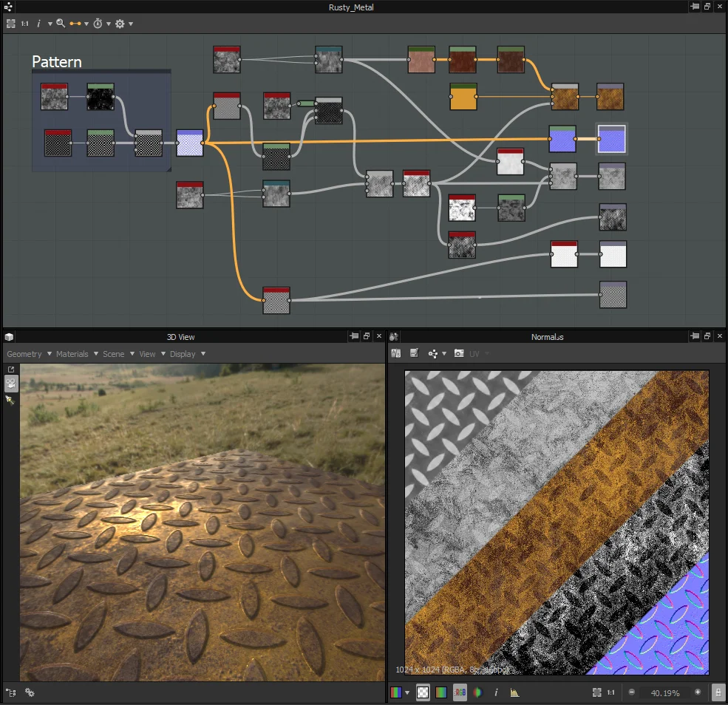Float the 3D View panel with the undock icon
The height and width of the screenshot is (705, 728).
tap(367, 336)
